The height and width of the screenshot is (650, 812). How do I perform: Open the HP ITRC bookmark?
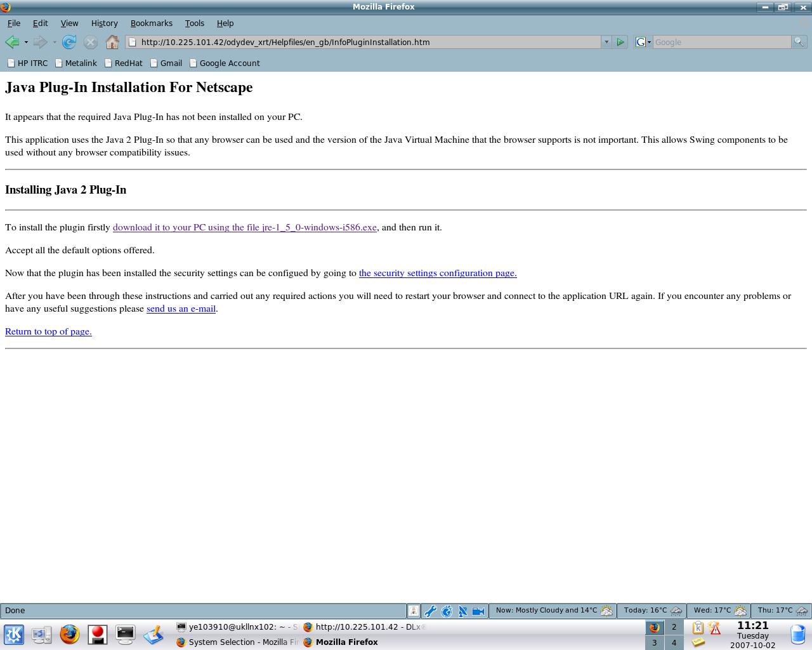27,63
